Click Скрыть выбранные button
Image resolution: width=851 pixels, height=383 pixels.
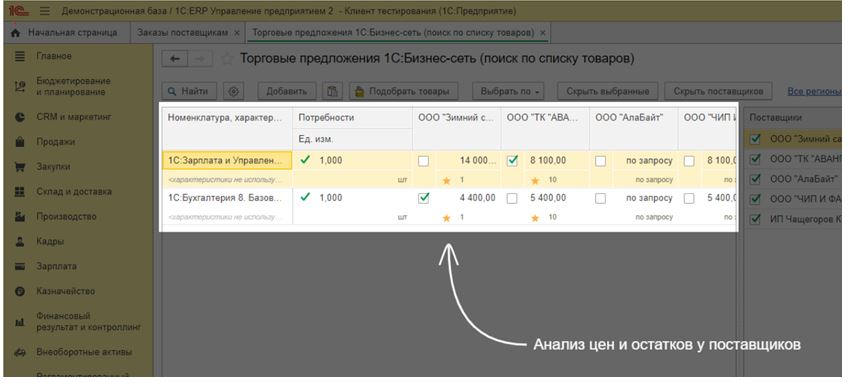coord(608,91)
